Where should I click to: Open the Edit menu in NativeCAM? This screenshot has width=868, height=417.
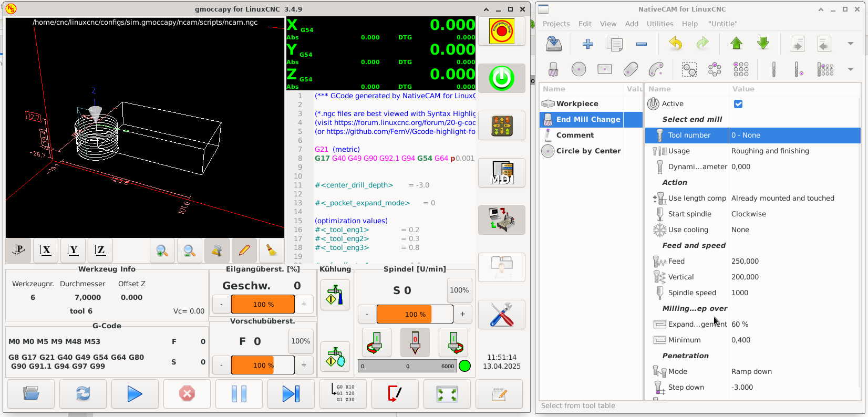pyautogui.click(x=585, y=24)
